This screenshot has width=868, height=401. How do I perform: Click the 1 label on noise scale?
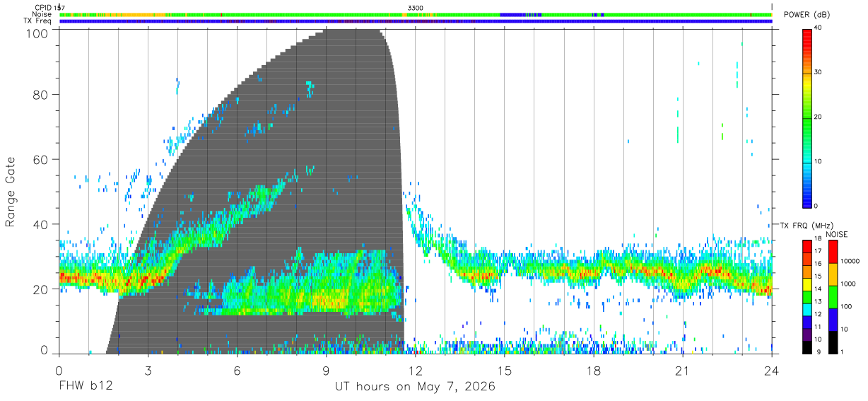point(840,353)
